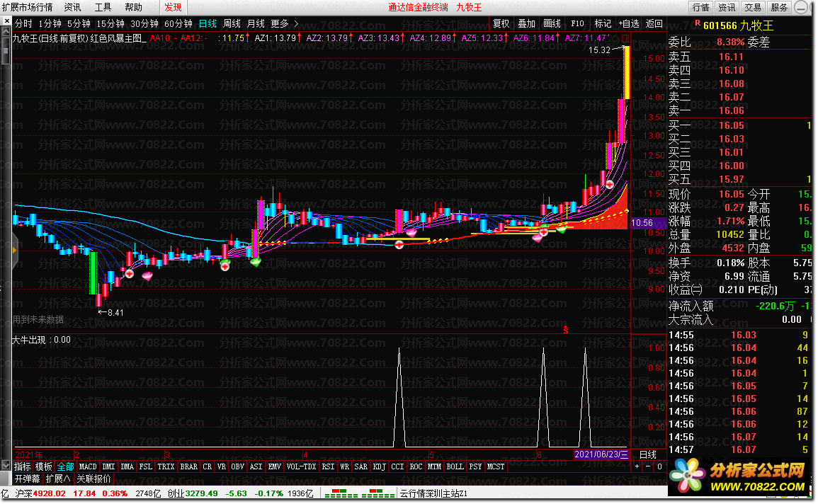Screen dimensions: 818x504
Task: Click the R mark beside stock code 601566
Action: 698,23
